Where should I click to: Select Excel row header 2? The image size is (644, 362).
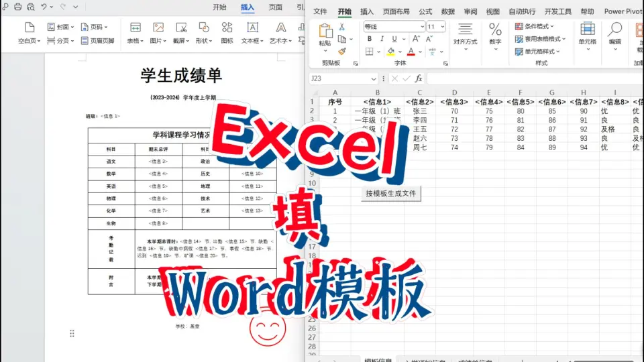(312, 111)
